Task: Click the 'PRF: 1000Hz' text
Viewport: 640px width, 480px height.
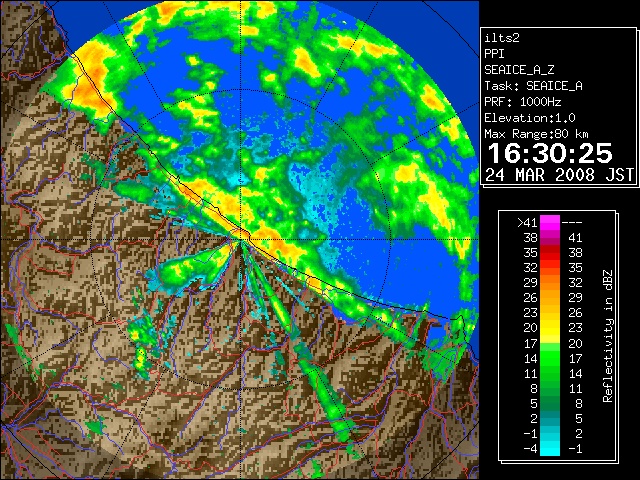Action: coord(523,102)
